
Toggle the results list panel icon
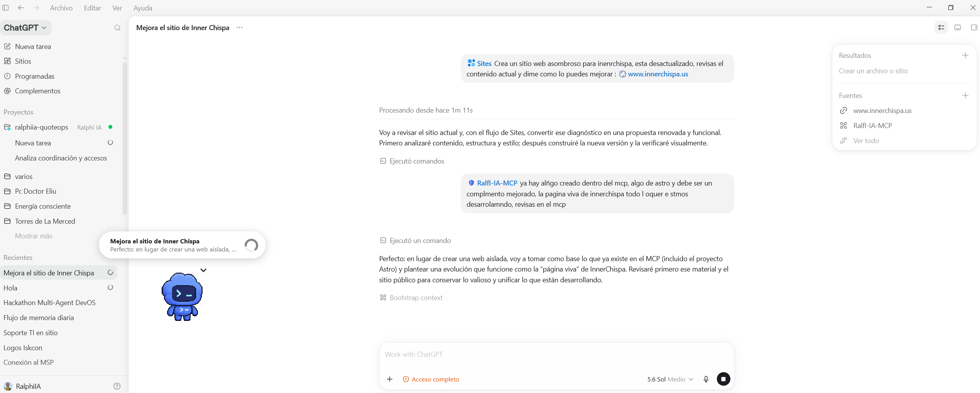click(941, 27)
